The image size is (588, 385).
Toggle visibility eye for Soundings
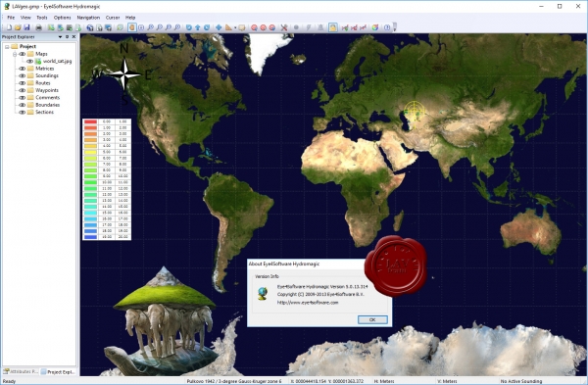pyautogui.click(x=23, y=75)
